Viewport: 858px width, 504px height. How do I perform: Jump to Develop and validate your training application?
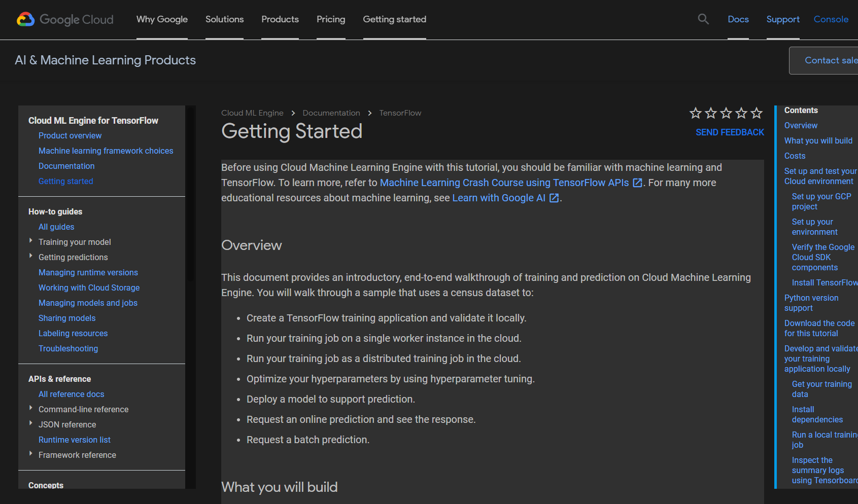coord(821,358)
